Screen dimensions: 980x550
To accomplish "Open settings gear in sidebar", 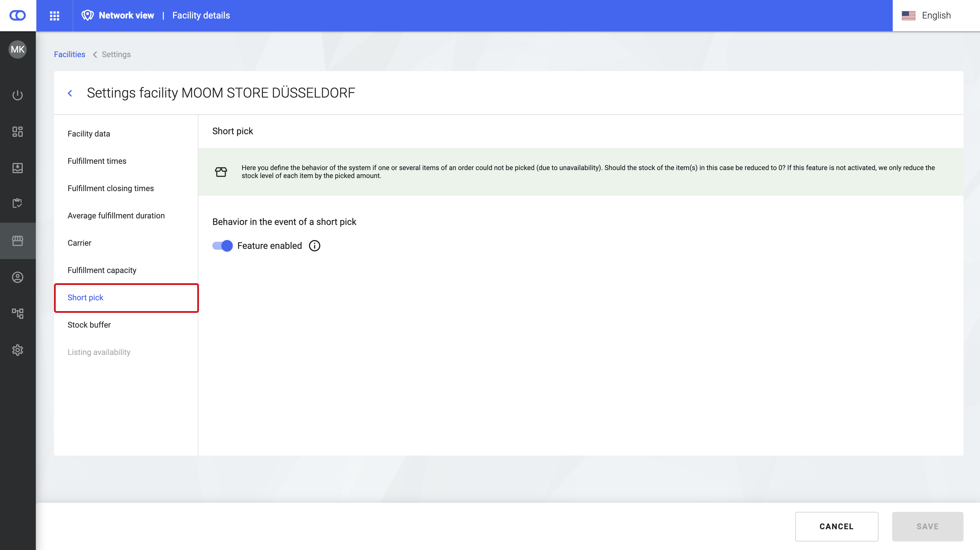I will coord(18,350).
